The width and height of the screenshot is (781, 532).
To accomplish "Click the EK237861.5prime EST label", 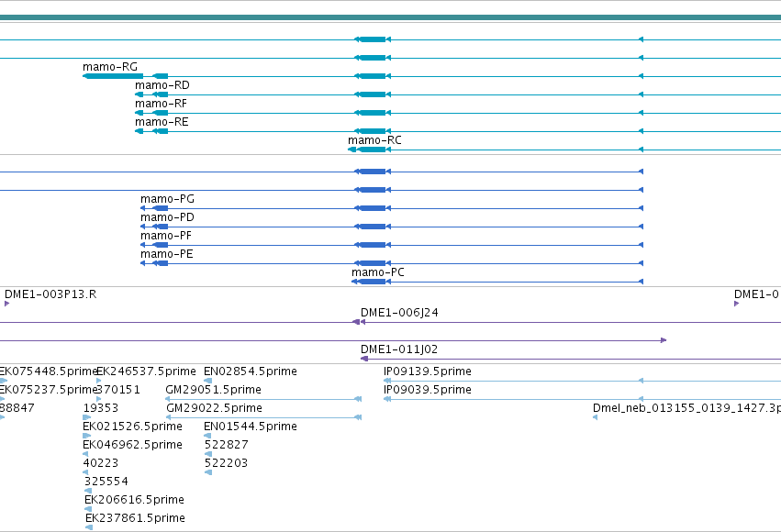I will (136, 518).
